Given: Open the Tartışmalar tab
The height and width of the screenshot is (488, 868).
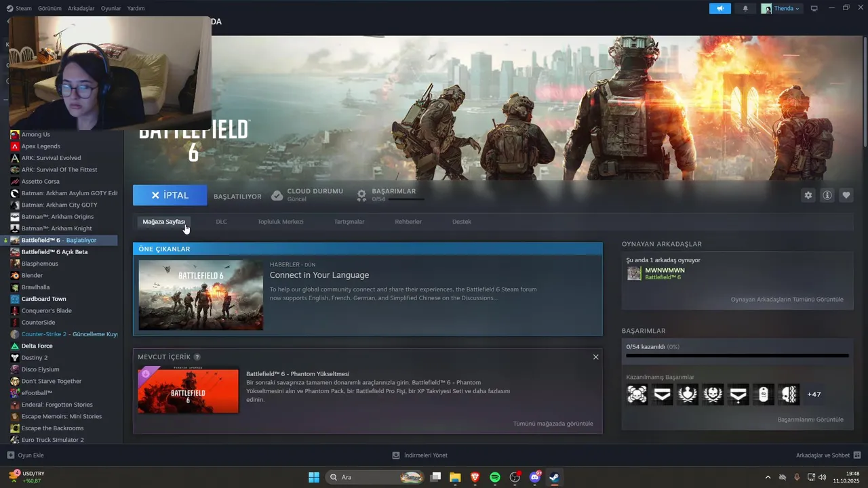Looking at the screenshot, I should coord(349,222).
